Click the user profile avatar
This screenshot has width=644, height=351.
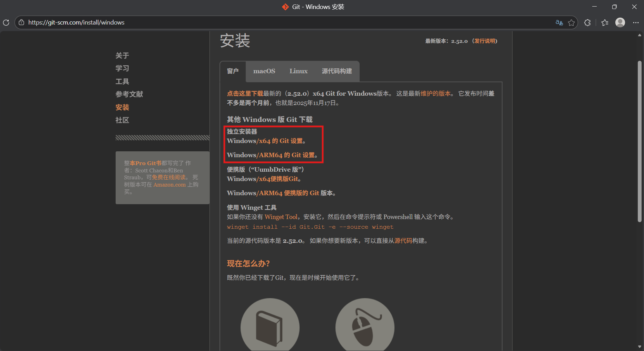pyautogui.click(x=620, y=22)
